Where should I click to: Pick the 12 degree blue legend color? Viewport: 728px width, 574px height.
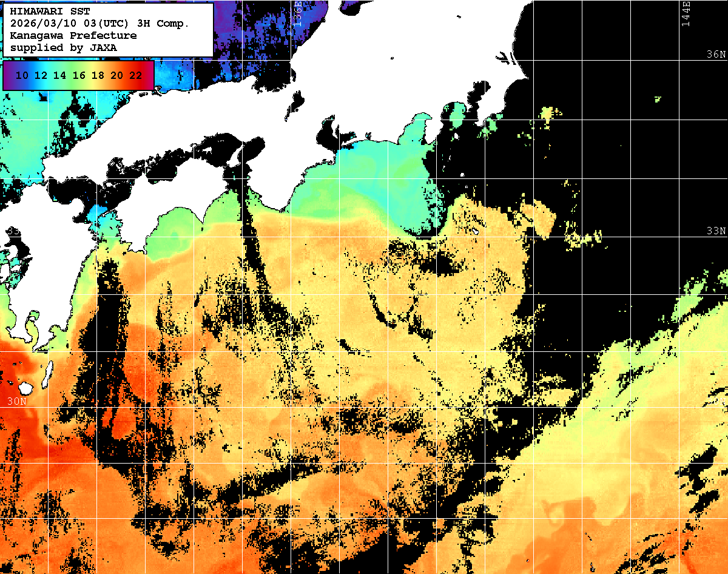point(41,75)
